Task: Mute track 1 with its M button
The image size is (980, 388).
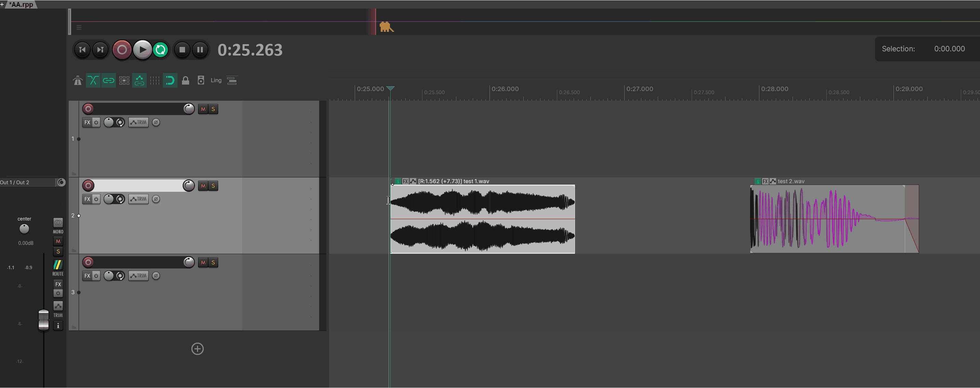Action: pos(203,109)
